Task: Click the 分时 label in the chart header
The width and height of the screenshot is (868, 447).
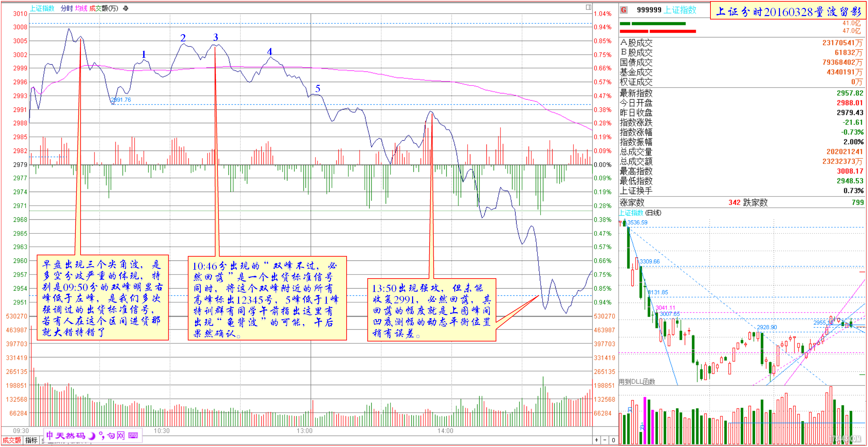Action: pos(67,8)
